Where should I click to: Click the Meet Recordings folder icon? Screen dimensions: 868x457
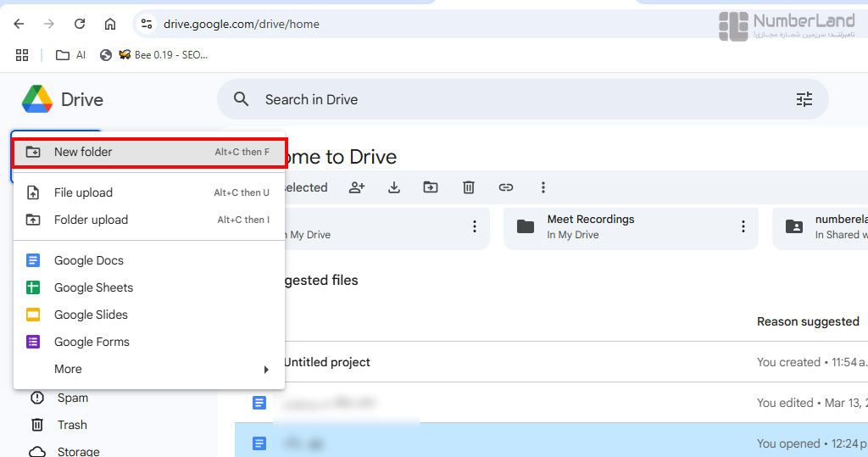(x=526, y=226)
